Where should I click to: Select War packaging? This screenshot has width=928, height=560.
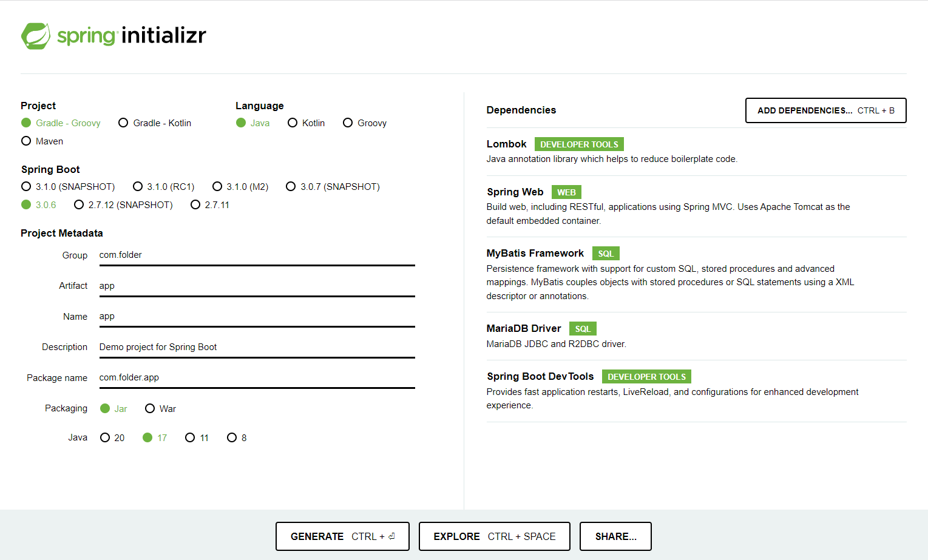(160, 408)
